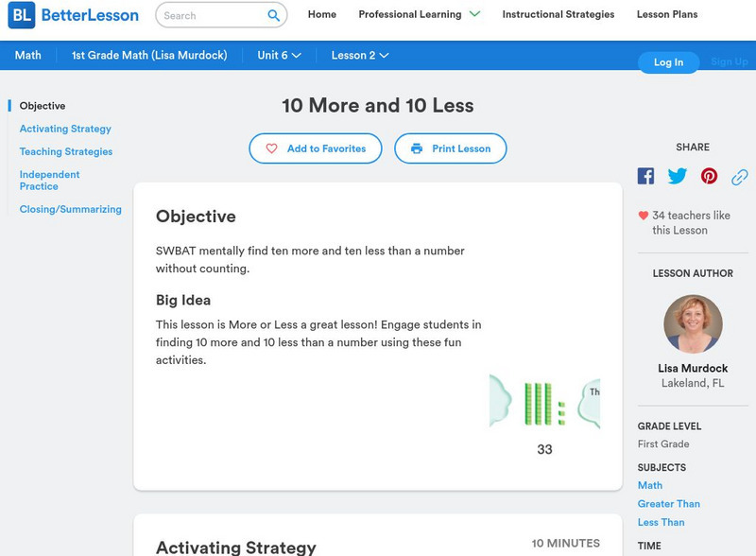The width and height of the screenshot is (756, 556).
Task: Open the Instructional Strategies menu item
Action: 558,14
